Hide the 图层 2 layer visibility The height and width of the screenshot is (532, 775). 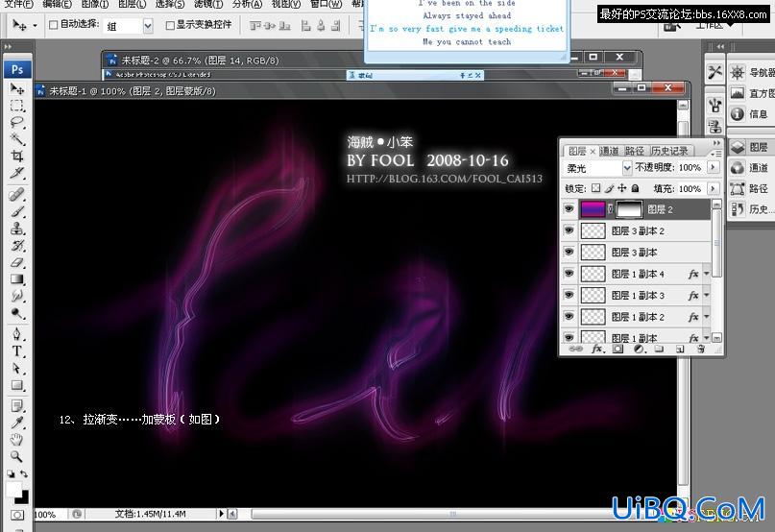(x=569, y=209)
